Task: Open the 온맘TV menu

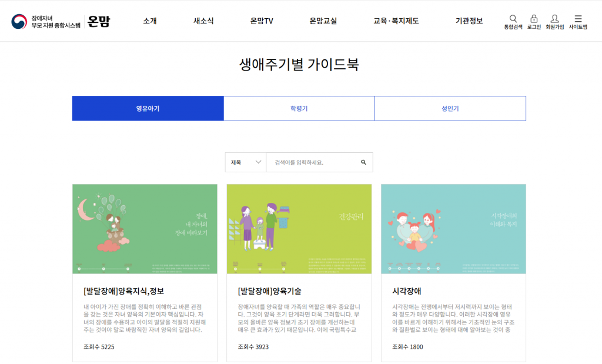Action: pos(262,21)
